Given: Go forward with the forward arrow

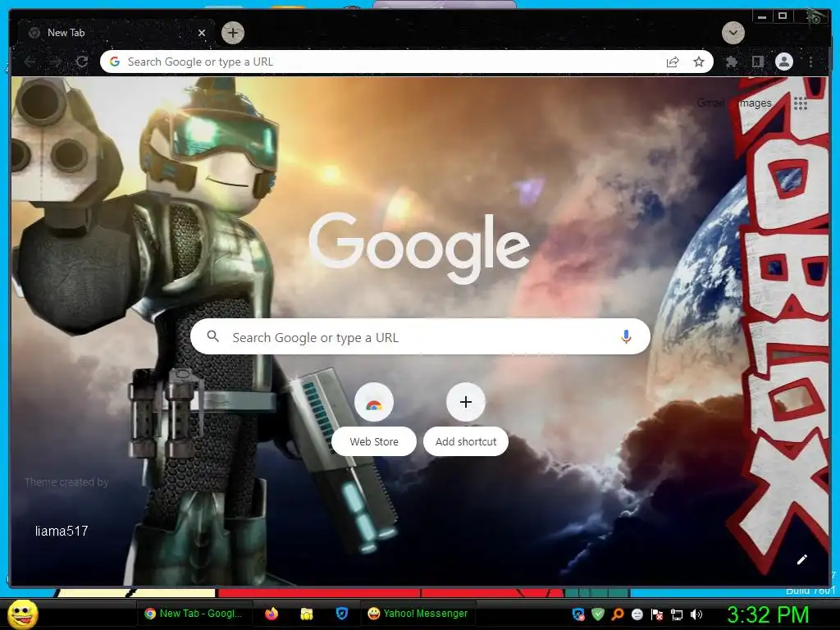Looking at the screenshot, I should (x=55, y=62).
